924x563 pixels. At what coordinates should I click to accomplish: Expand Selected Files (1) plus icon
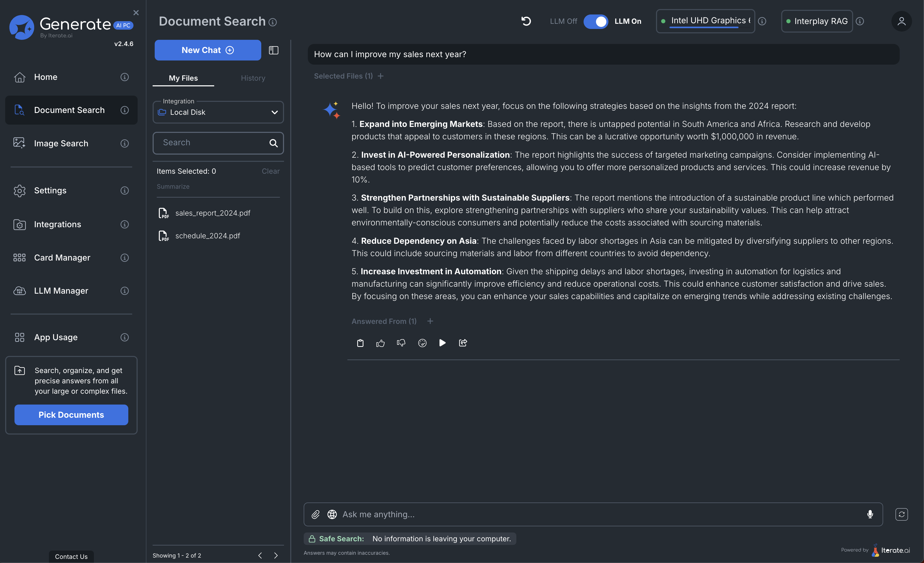pos(381,76)
